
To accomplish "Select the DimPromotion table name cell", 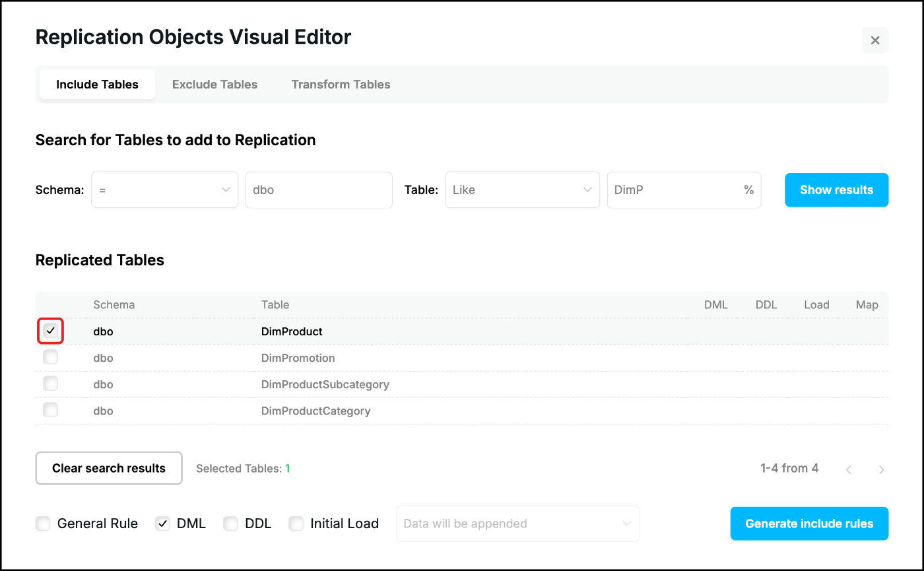I will pos(298,358).
